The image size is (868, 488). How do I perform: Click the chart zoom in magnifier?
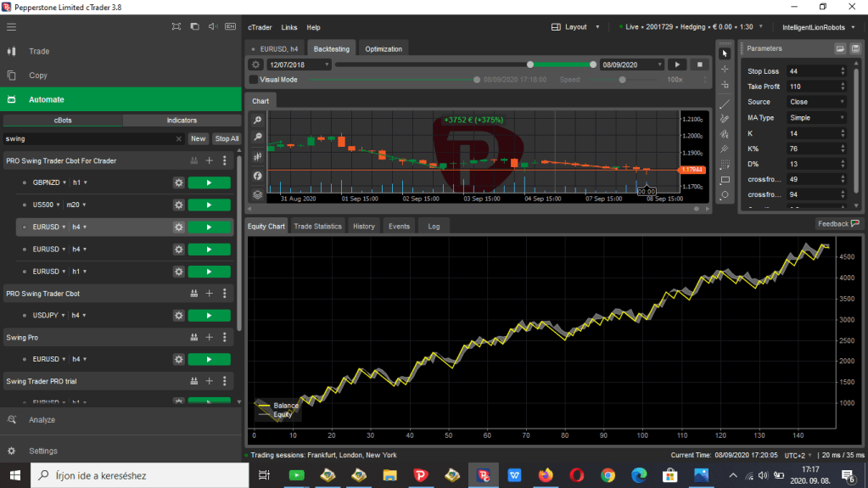pyautogui.click(x=257, y=121)
